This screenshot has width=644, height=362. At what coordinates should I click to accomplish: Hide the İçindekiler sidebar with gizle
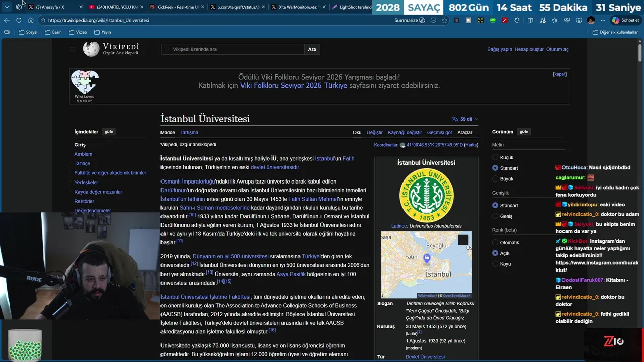(x=109, y=132)
